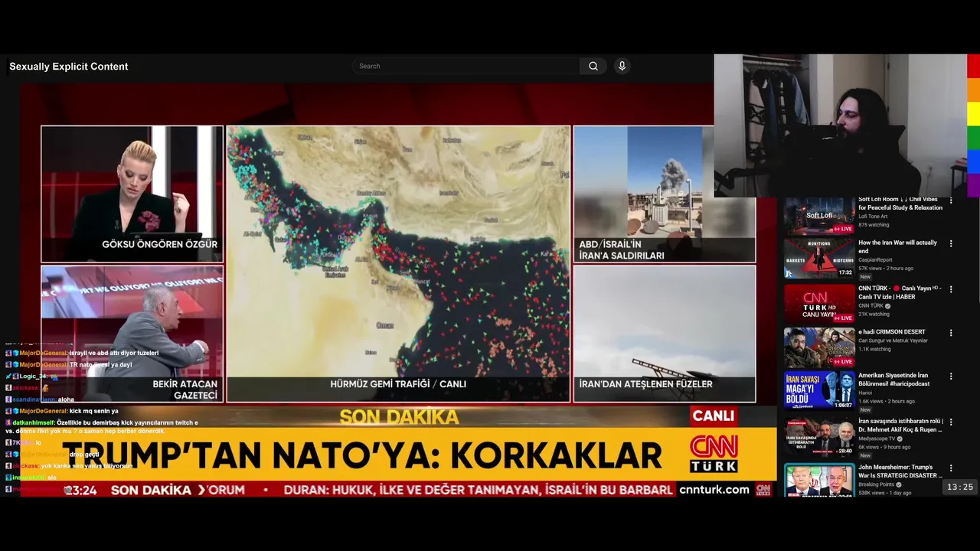The image size is (980, 551).
Task: Click the 'Sexually Explicit Content' header text
Action: (x=69, y=67)
